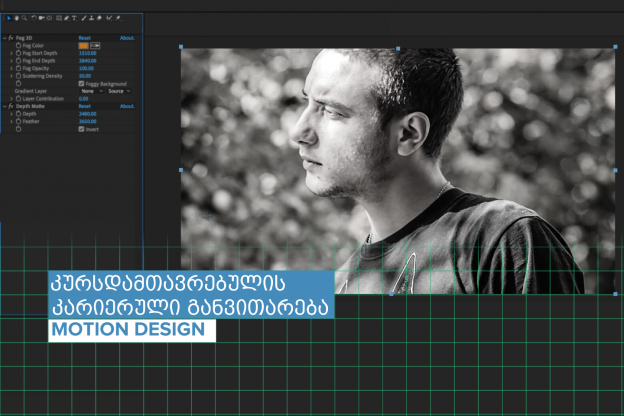Viewport: 624px width, 416px height.
Task: Open About for Fog 3D
Action: [x=127, y=38]
